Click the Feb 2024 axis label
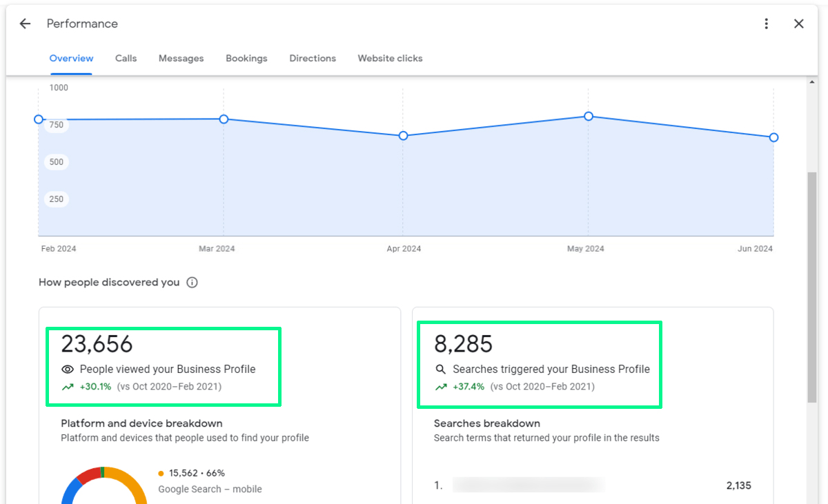The height and width of the screenshot is (504, 828). coord(58,249)
